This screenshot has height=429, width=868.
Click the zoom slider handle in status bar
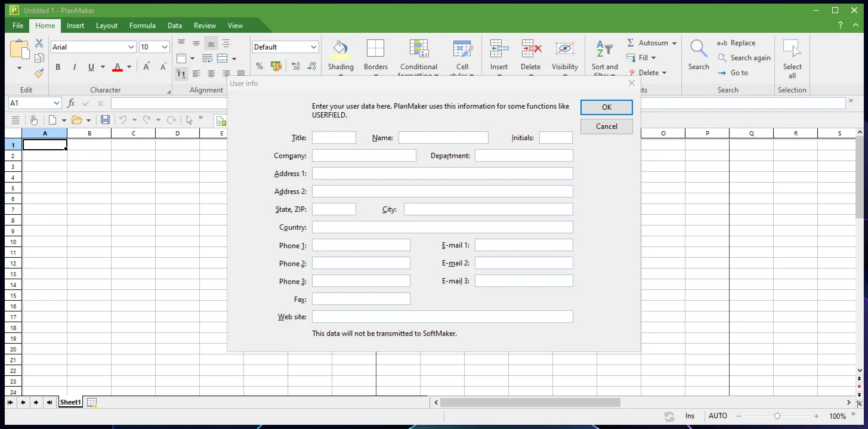pos(777,416)
